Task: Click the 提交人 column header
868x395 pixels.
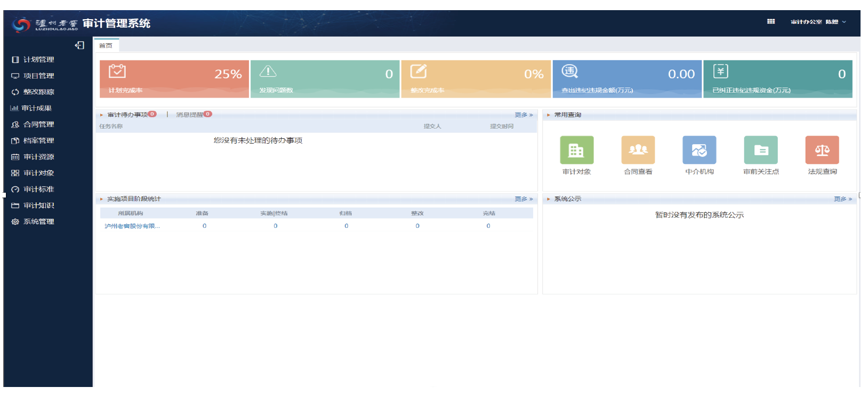Action: click(432, 127)
